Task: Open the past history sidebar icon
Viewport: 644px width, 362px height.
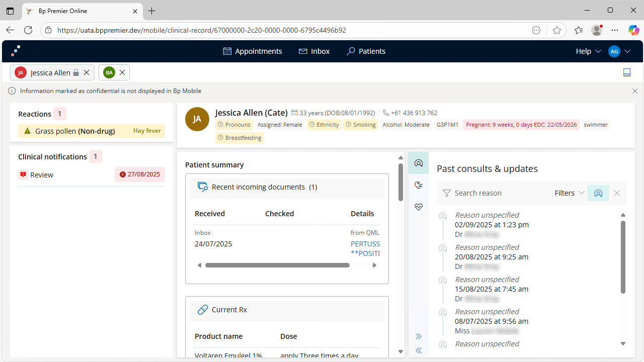Action: pyautogui.click(x=418, y=185)
